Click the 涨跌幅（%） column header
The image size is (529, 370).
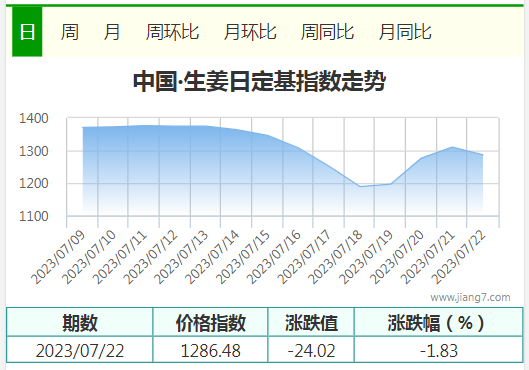click(x=439, y=322)
